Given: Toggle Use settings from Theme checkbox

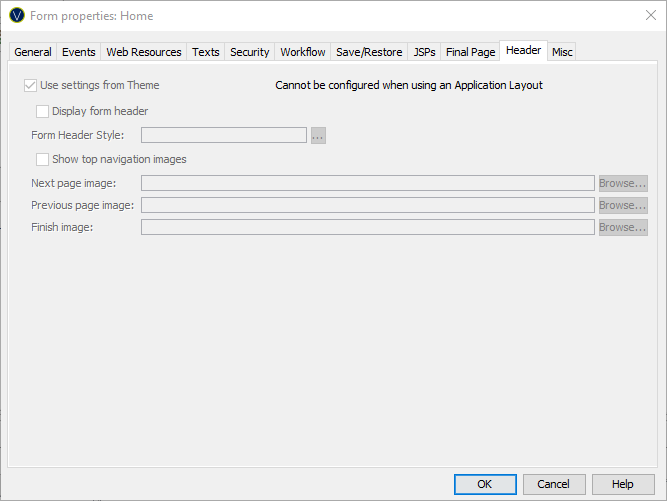Looking at the screenshot, I should [x=30, y=86].
